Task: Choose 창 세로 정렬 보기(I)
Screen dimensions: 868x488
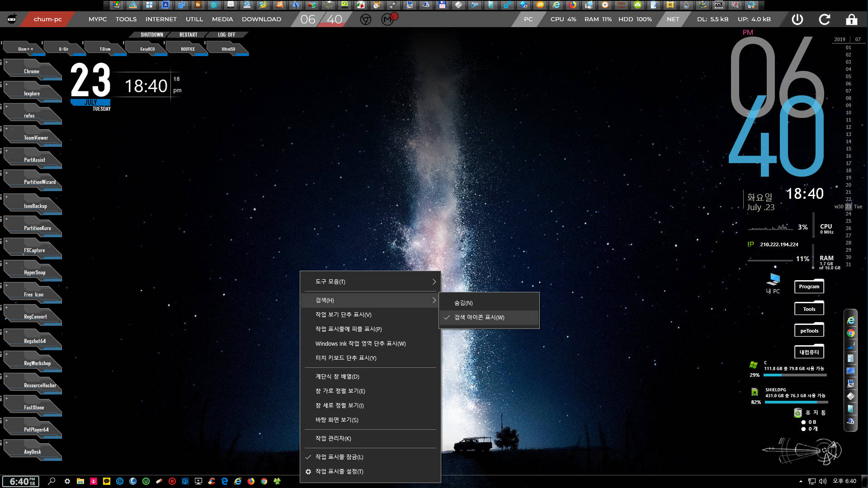Action: tap(371, 405)
